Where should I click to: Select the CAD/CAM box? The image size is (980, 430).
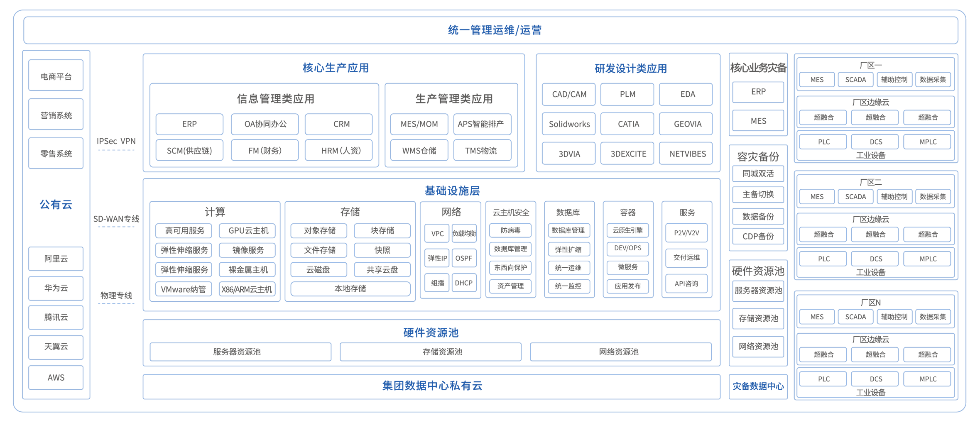(x=569, y=94)
